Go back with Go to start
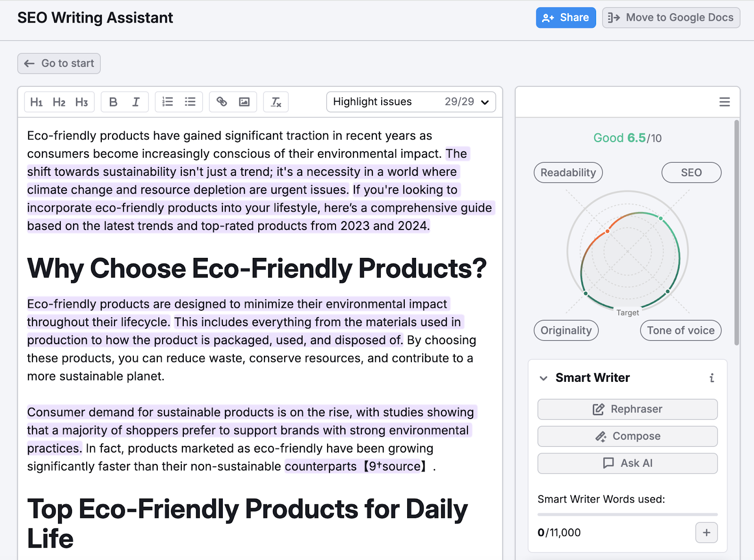Image resolution: width=754 pixels, height=560 pixels. (59, 64)
